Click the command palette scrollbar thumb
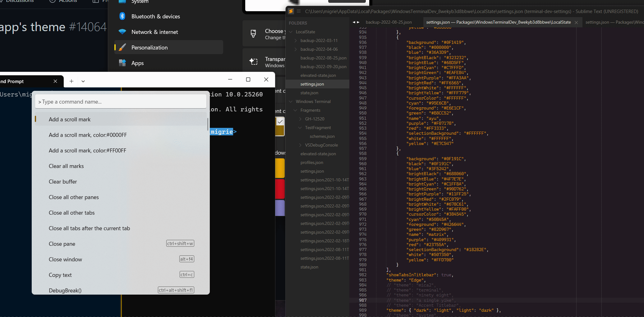Viewport: 644px width, 317px height. pyautogui.click(x=208, y=124)
